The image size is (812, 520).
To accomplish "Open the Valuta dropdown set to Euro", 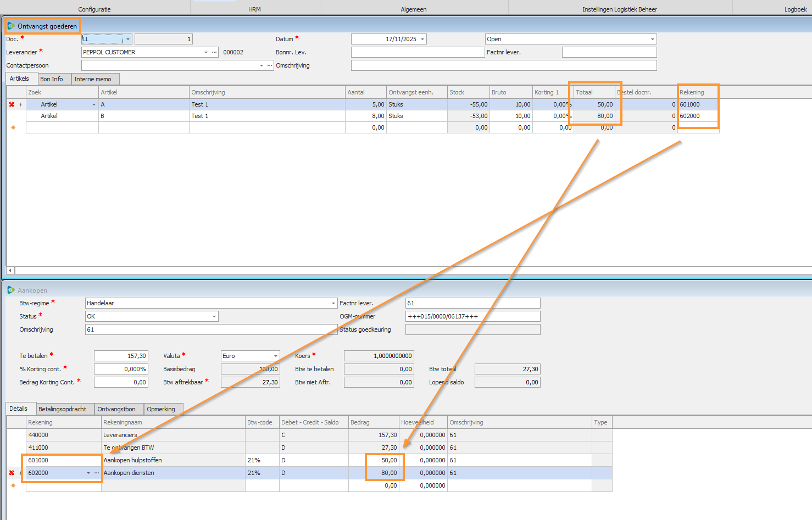I will [276, 356].
